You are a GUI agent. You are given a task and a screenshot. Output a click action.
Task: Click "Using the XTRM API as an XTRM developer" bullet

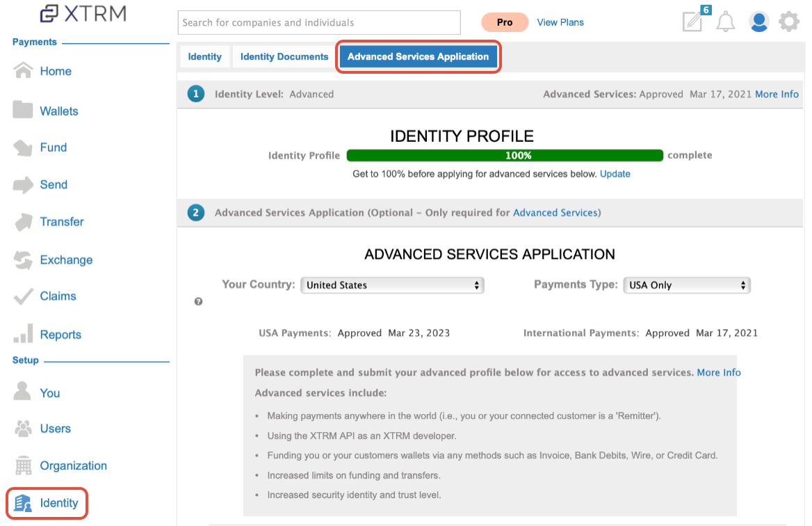[362, 436]
